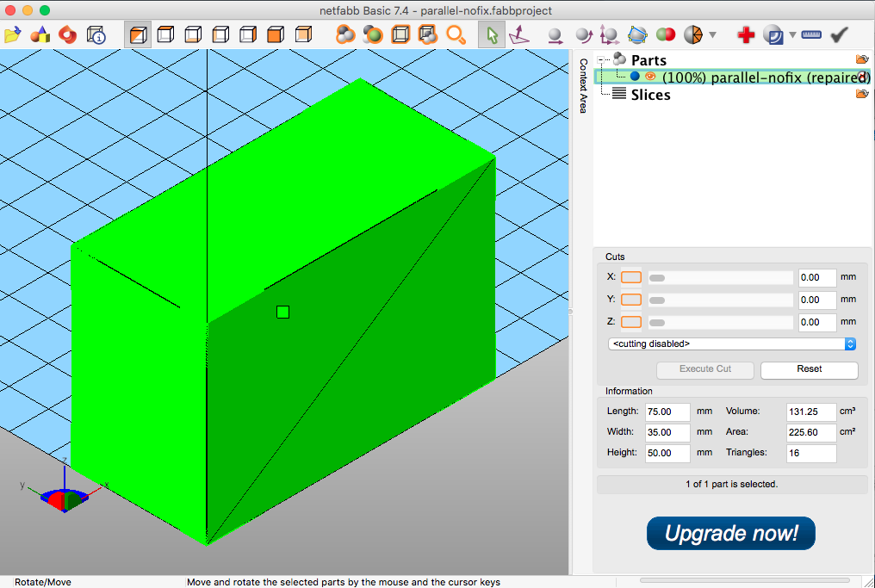The width and height of the screenshot is (875, 588).
Task: Click the X cut value field
Action: click(817, 277)
